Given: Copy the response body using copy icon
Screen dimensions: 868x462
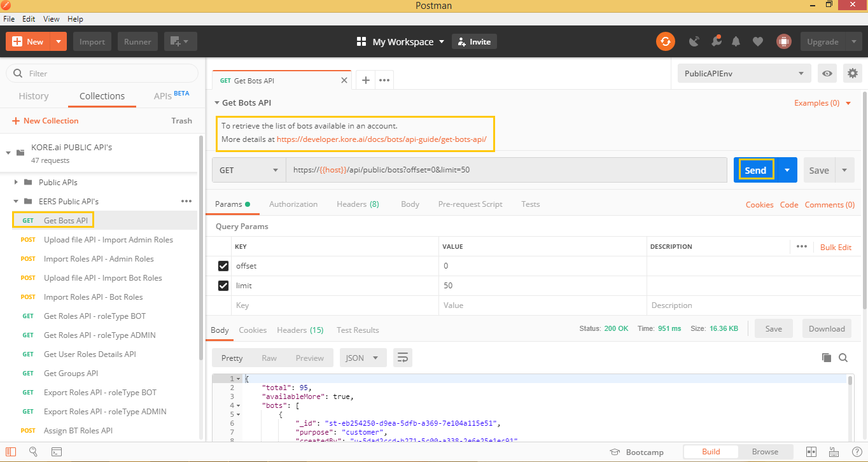Looking at the screenshot, I should click(827, 358).
